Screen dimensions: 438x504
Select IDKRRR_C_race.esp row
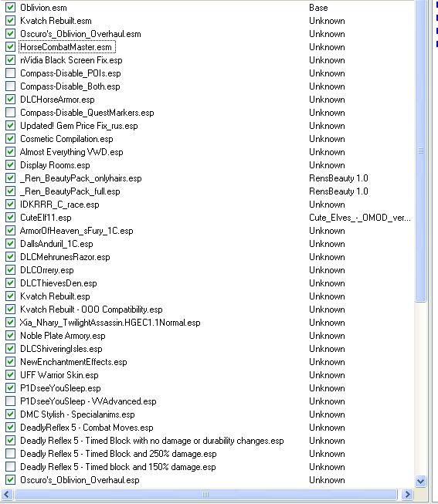[x=59, y=205]
